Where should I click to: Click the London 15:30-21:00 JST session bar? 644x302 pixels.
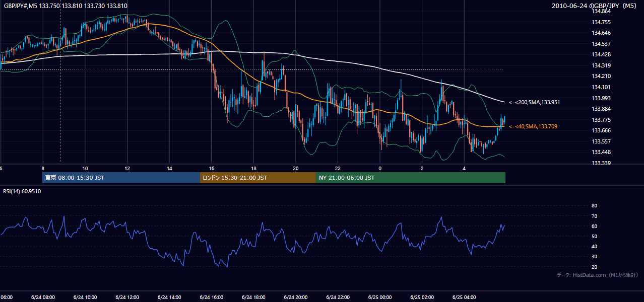258,178
